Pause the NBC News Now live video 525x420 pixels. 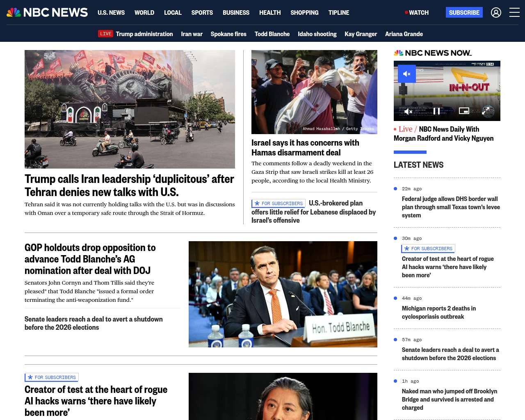click(x=436, y=111)
